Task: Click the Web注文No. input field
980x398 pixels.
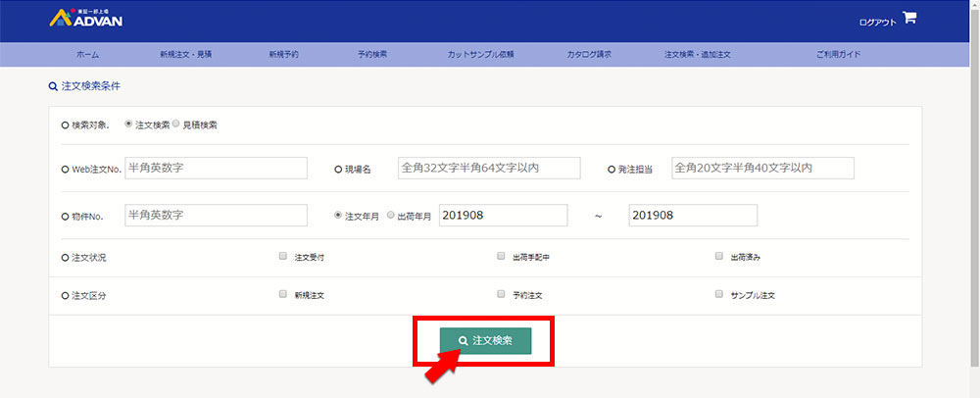Action: (x=216, y=169)
